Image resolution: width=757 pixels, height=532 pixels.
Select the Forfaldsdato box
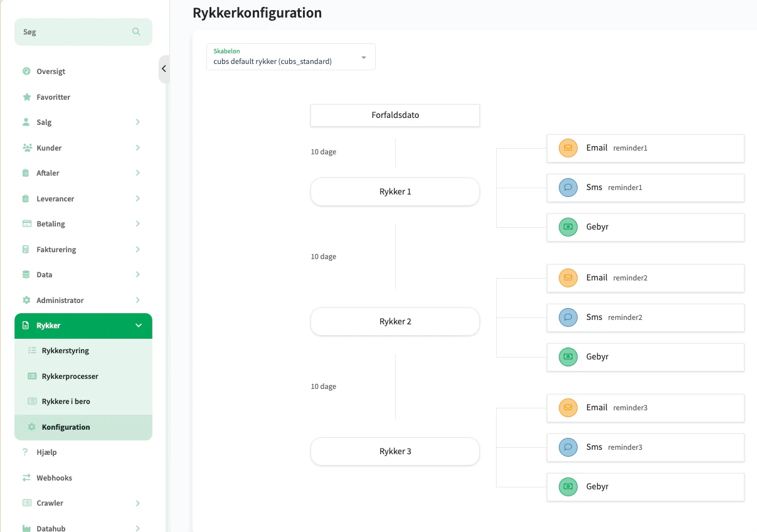[x=395, y=115]
